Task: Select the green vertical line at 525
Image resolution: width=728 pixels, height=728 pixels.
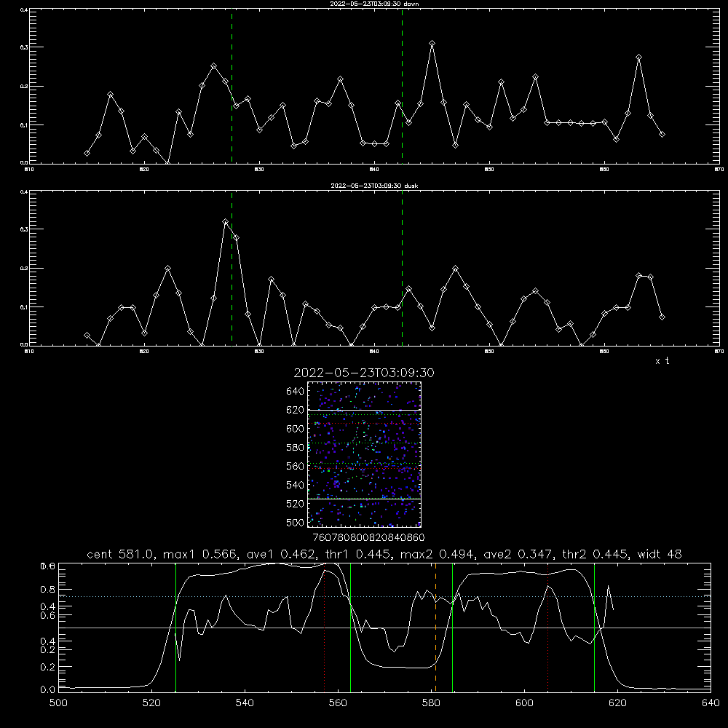Action: point(175,628)
